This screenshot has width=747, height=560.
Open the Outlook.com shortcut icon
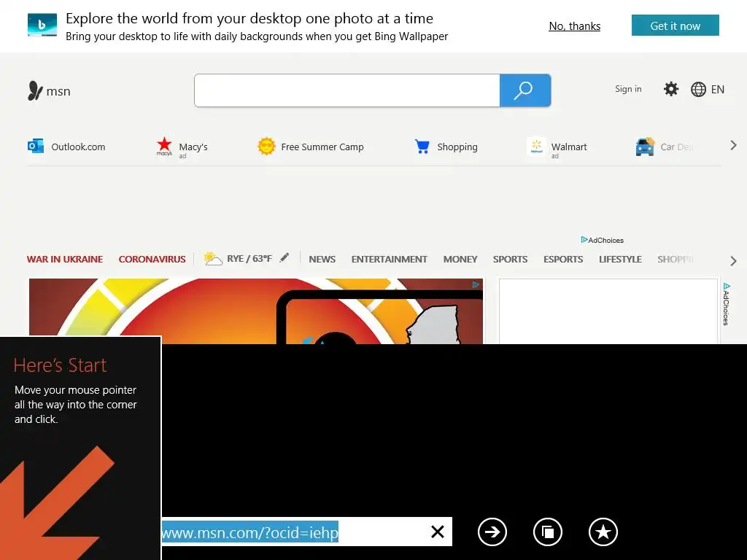(x=36, y=146)
